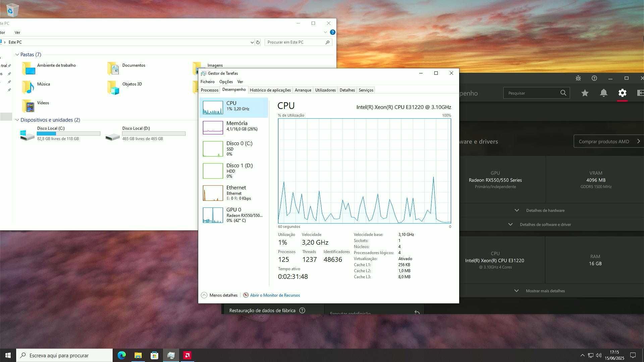The height and width of the screenshot is (362, 644).
Task: Launch Microsoft Edge from taskbar
Action: click(122, 355)
